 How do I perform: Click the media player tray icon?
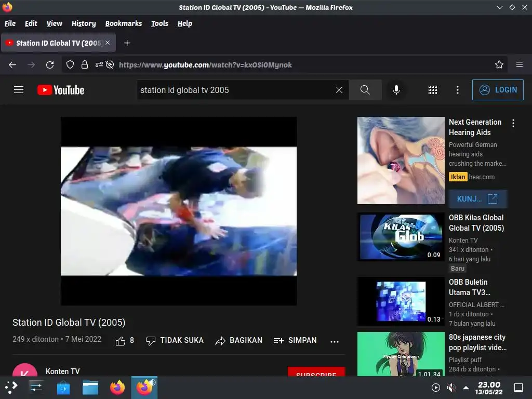(x=436, y=388)
